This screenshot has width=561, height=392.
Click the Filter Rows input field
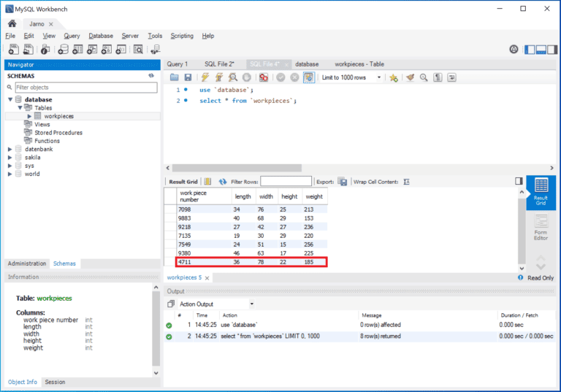(x=286, y=181)
